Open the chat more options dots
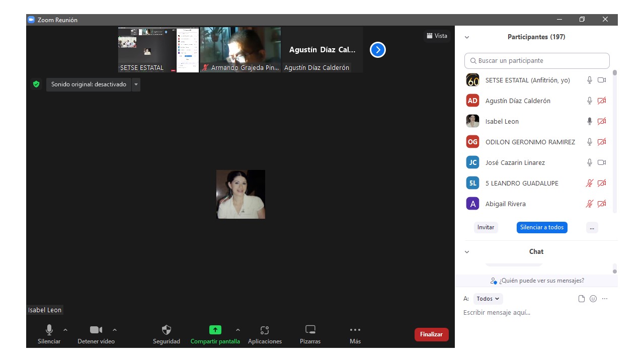The image size is (644, 362). [605, 299]
